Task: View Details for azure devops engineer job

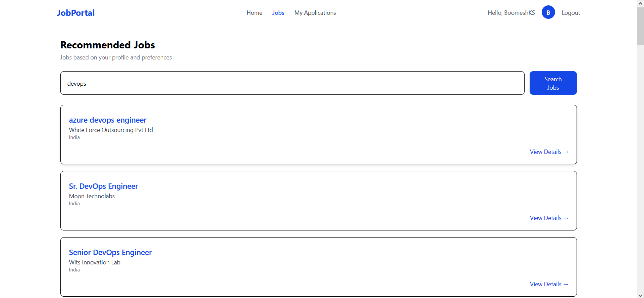Action: pyautogui.click(x=549, y=152)
